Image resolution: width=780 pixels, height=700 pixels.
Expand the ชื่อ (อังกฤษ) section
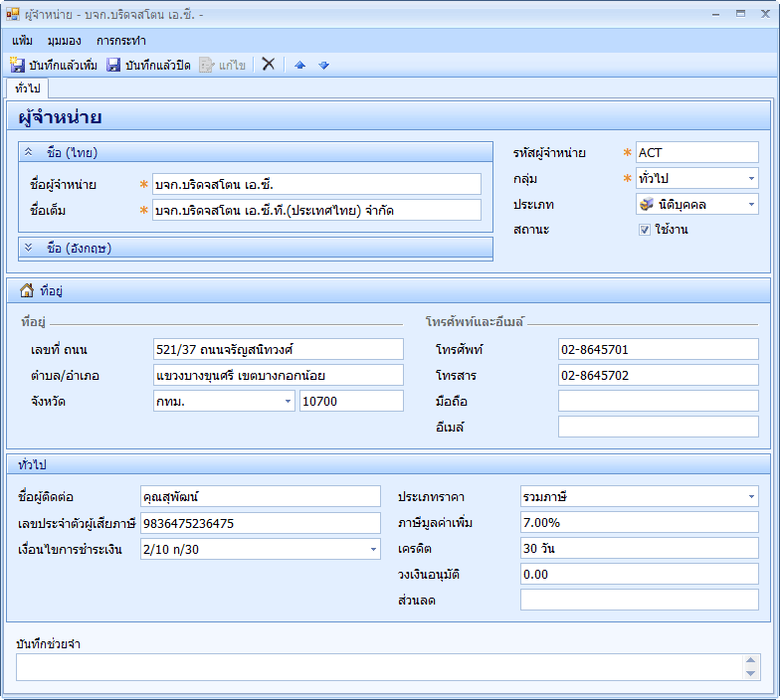click(29, 248)
